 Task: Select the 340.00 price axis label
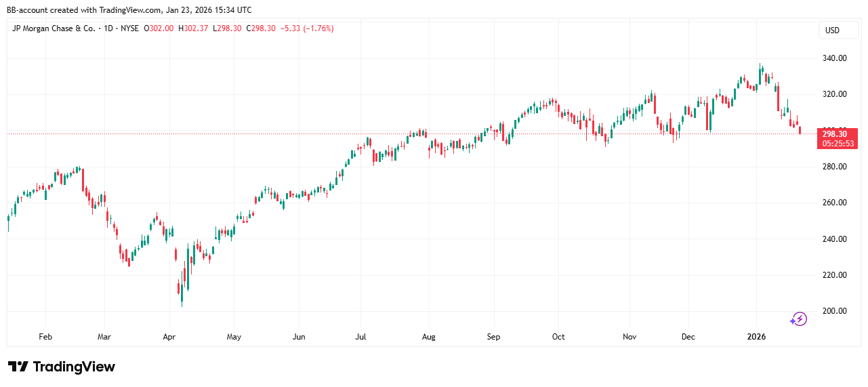coord(833,58)
